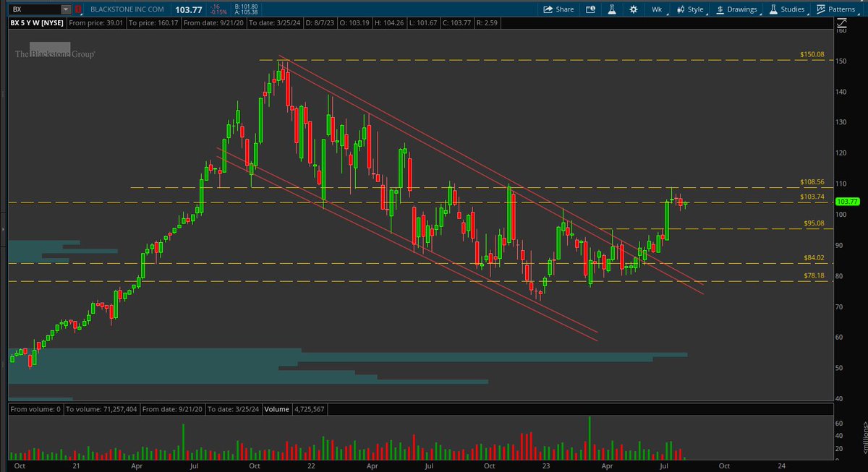Click the $84.02 price level label
Image resolution: width=868 pixels, height=472 pixels.
(814, 257)
